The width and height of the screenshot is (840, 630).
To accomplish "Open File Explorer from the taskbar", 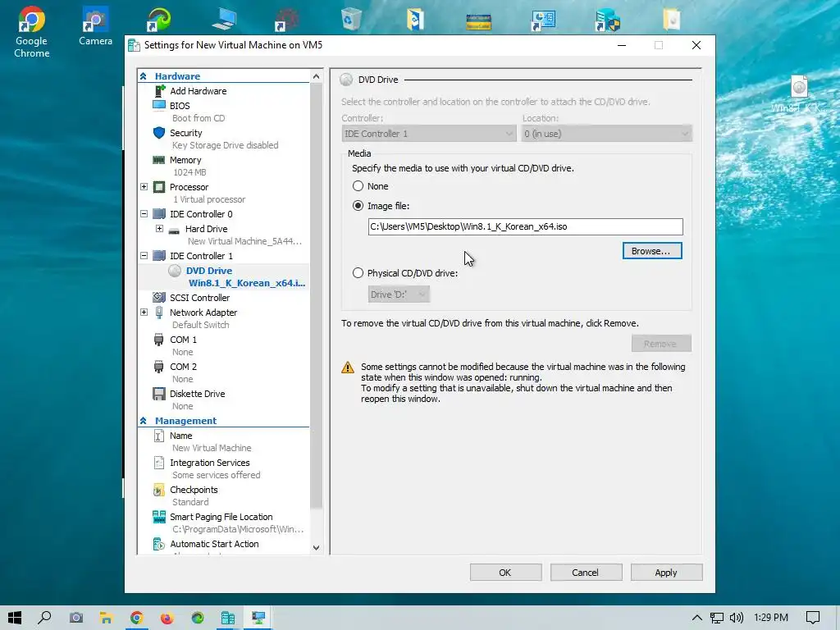I will tap(106, 618).
